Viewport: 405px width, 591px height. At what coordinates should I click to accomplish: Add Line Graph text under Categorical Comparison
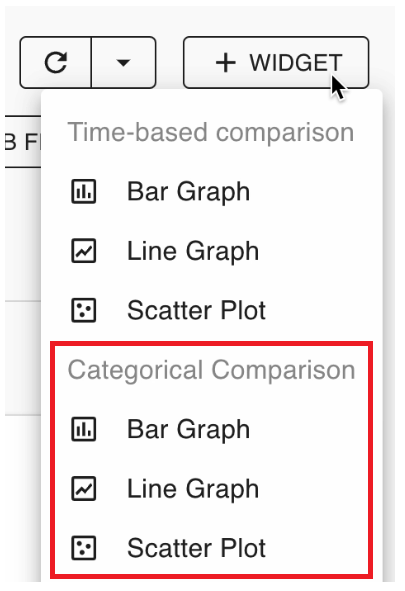pos(193,490)
